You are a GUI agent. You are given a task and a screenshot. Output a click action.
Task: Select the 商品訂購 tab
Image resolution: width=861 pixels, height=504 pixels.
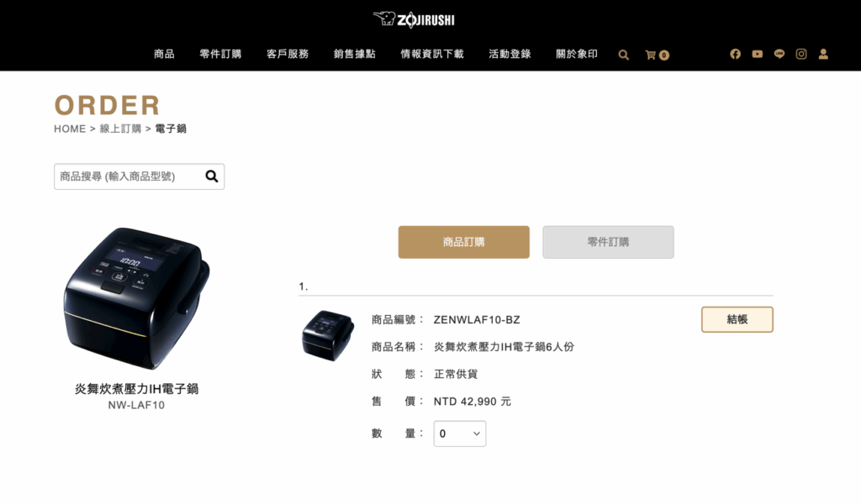tap(464, 242)
